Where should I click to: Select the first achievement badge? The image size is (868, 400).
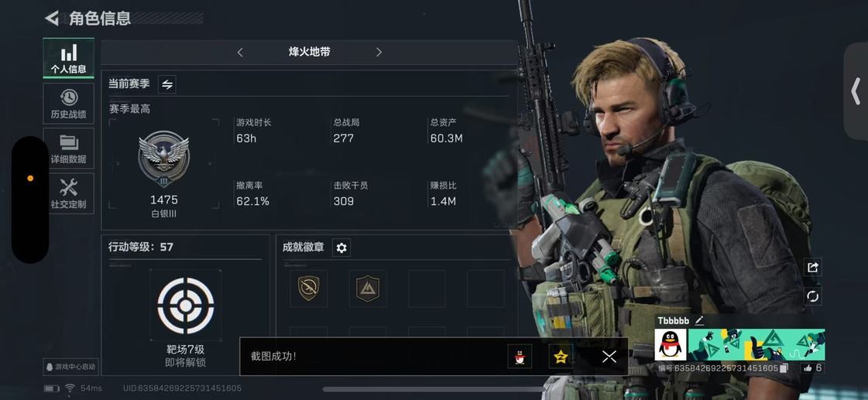point(308,289)
